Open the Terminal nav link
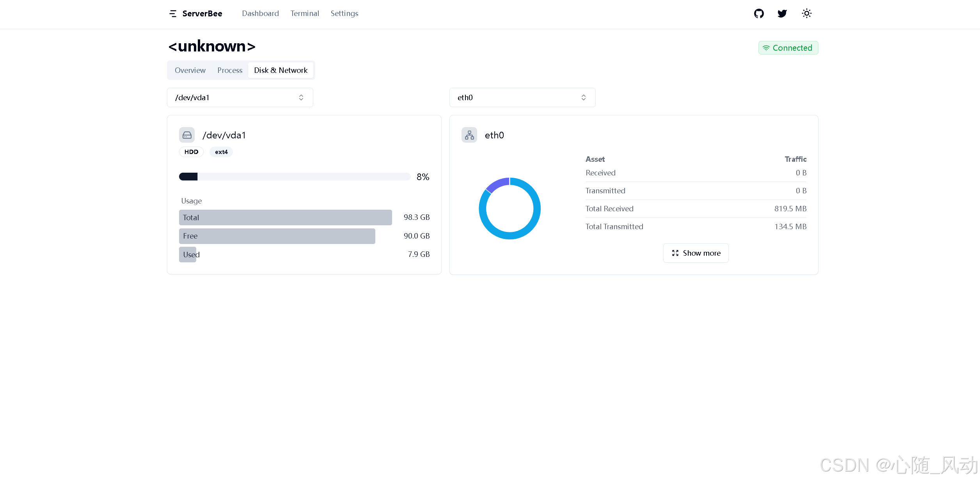 coord(305,14)
